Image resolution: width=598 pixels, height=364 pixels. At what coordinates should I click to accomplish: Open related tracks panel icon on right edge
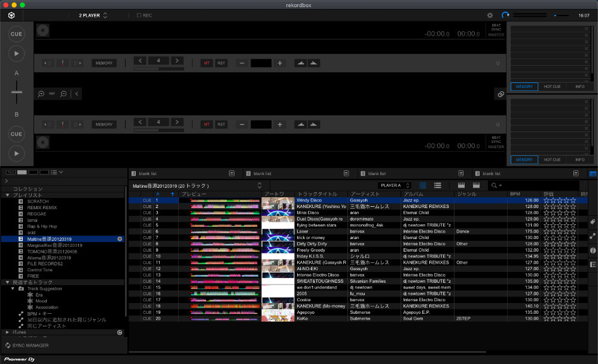pos(593,236)
